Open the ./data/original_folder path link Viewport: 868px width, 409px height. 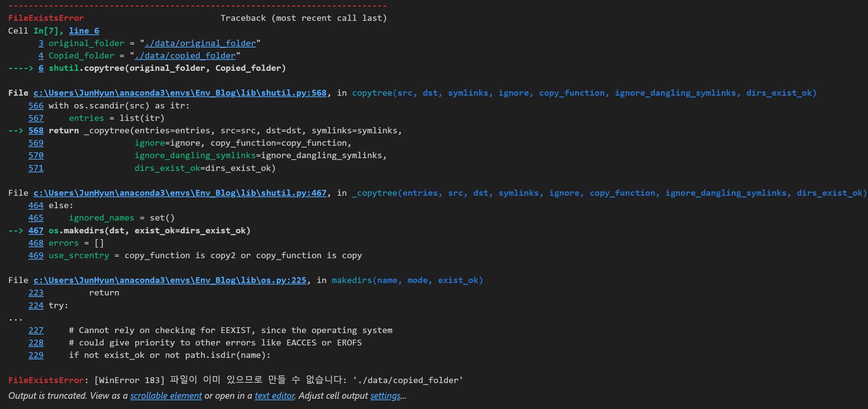click(200, 43)
